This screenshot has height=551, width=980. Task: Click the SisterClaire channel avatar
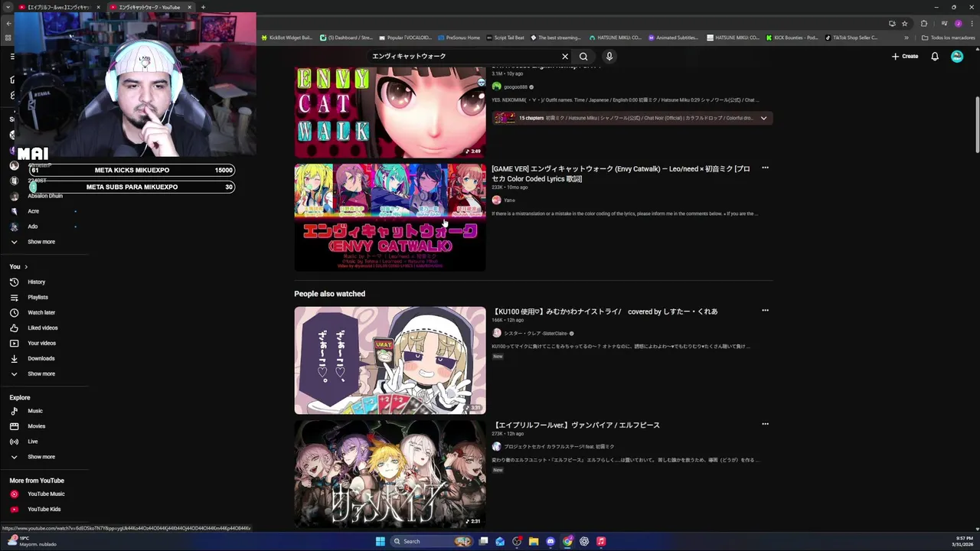pos(496,333)
